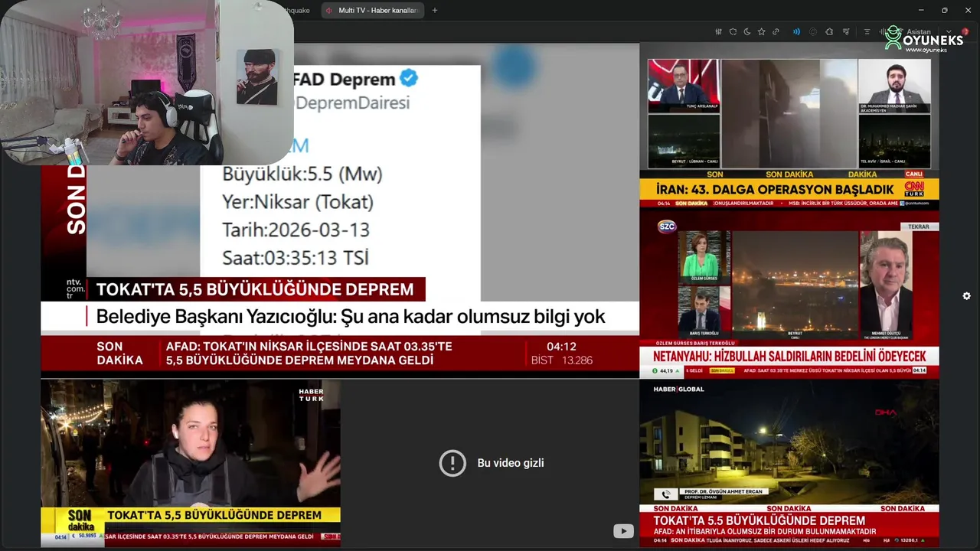Open the sidebar lines icon in toolbar
Image resolution: width=980 pixels, height=551 pixels.
click(867, 31)
